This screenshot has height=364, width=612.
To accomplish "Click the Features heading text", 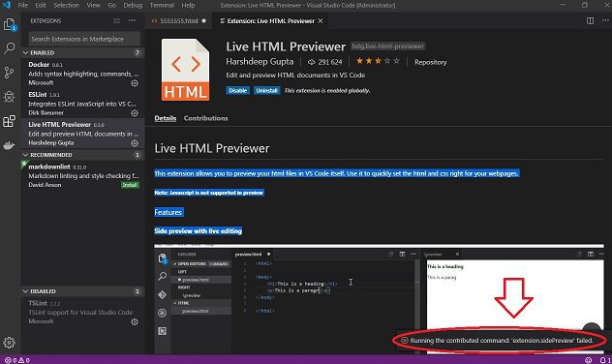I will coord(168,212).
